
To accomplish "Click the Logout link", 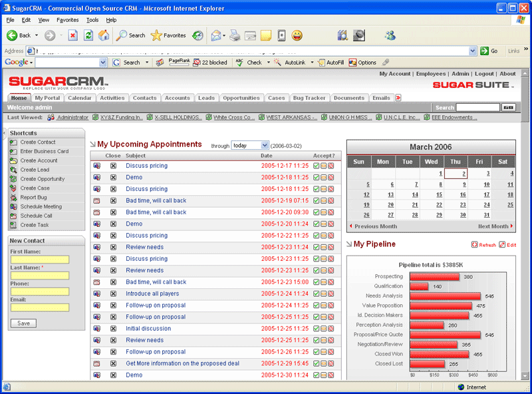I will [484, 74].
